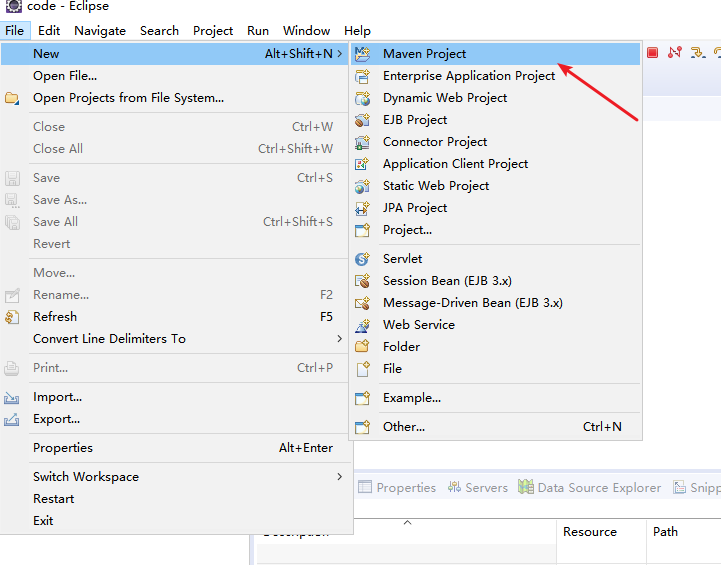Open the Run menu

coord(258,31)
